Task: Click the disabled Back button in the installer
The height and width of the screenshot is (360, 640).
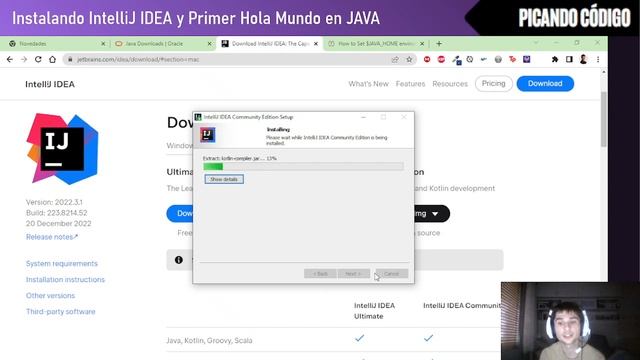Action: tap(320, 274)
